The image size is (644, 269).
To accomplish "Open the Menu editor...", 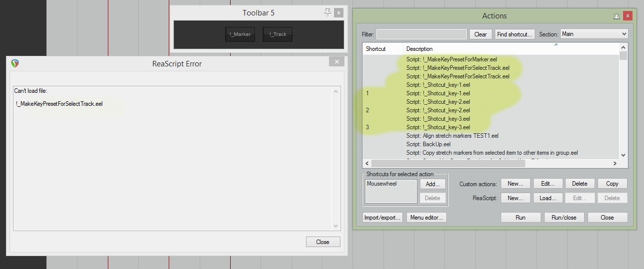I will click(x=426, y=218).
